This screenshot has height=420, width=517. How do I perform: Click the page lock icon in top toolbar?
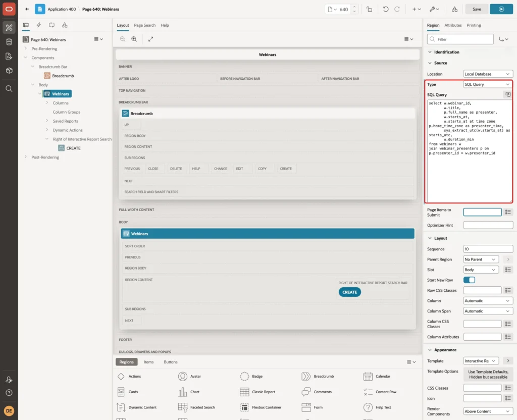tap(369, 9)
